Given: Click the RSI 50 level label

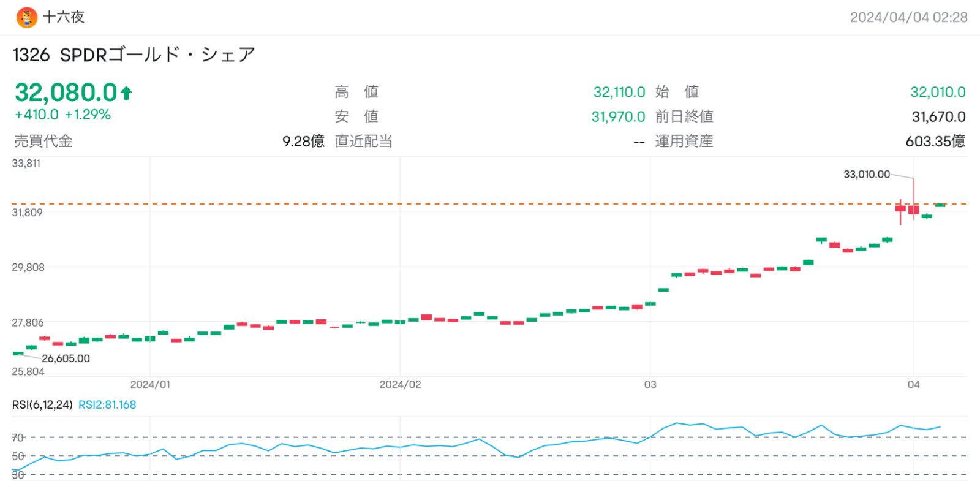Looking at the screenshot, I should [x=18, y=456].
